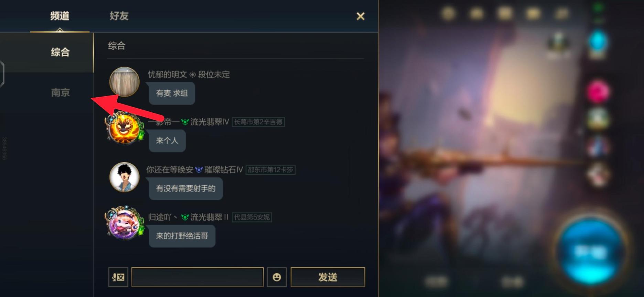Tap the 来的打野绝活哥 message bubble
644x297 pixels.
point(182,236)
